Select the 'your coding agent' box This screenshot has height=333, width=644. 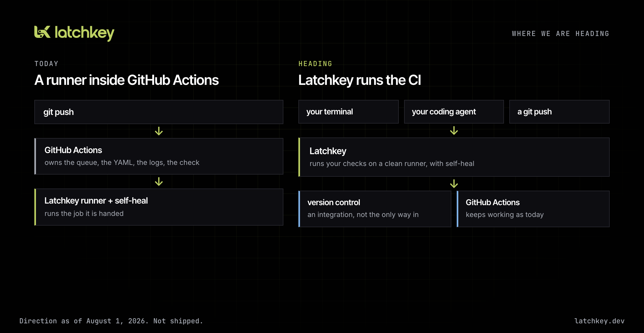tap(454, 112)
